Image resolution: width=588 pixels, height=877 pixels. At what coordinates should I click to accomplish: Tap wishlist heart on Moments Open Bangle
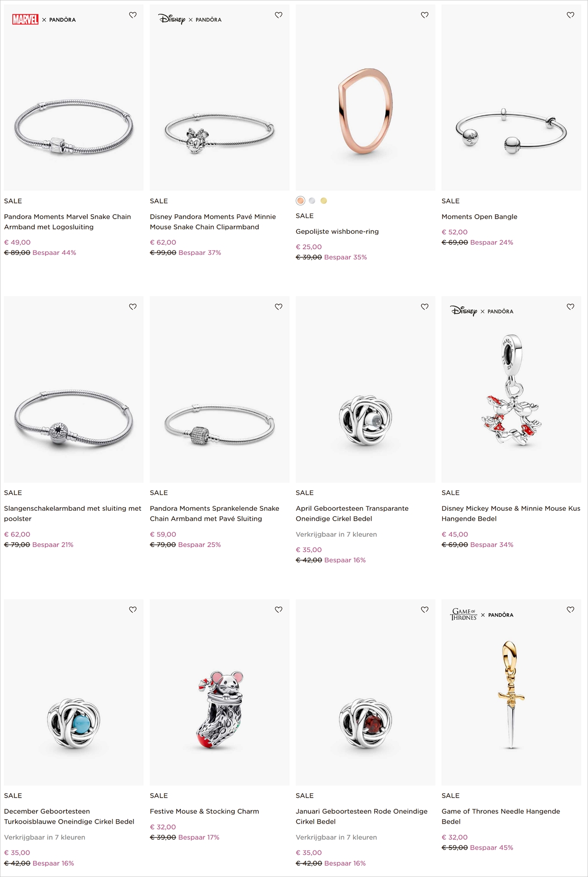[x=570, y=15]
